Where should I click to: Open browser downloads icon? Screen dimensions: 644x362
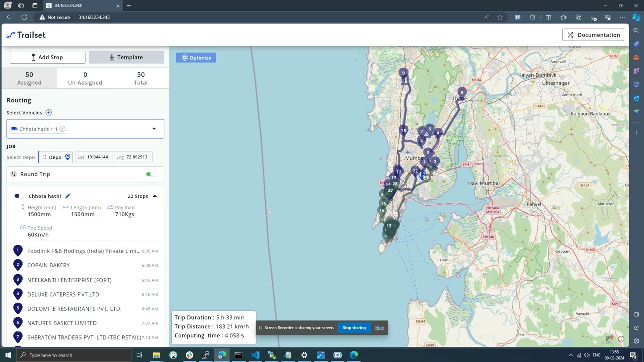click(x=594, y=17)
